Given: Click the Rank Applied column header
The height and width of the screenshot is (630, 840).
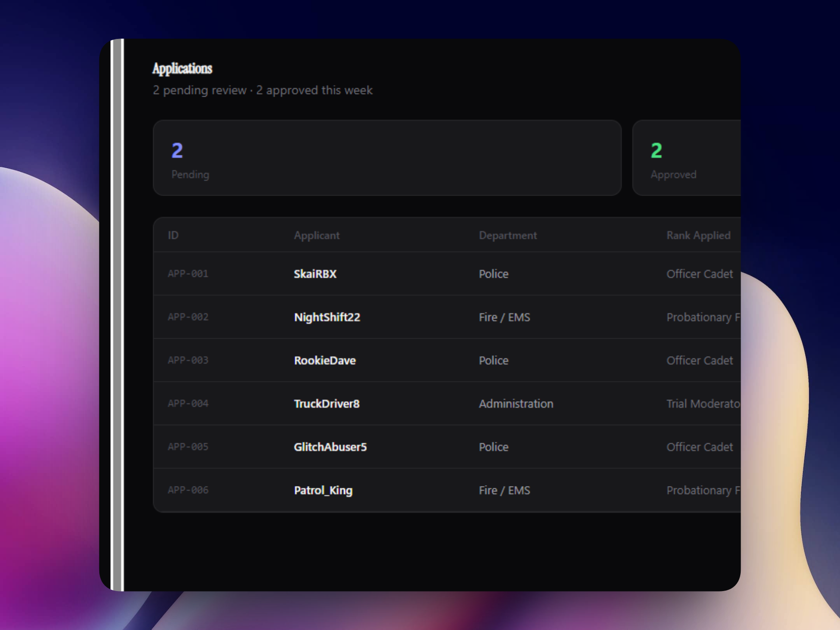Looking at the screenshot, I should click(x=698, y=235).
